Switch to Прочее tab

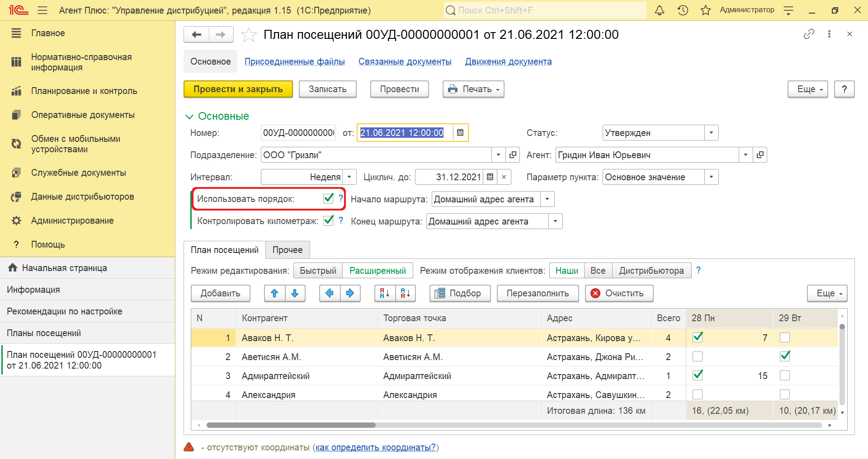(x=288, y=250)
